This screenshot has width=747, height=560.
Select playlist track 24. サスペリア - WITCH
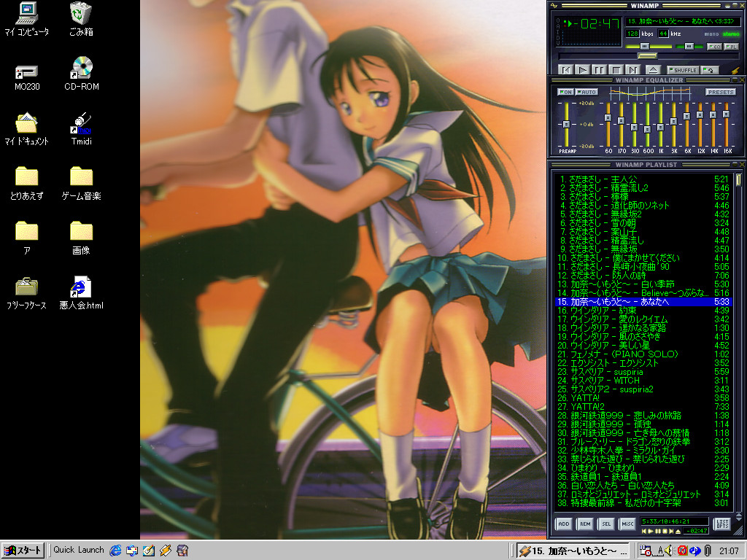tap(643, 380)
